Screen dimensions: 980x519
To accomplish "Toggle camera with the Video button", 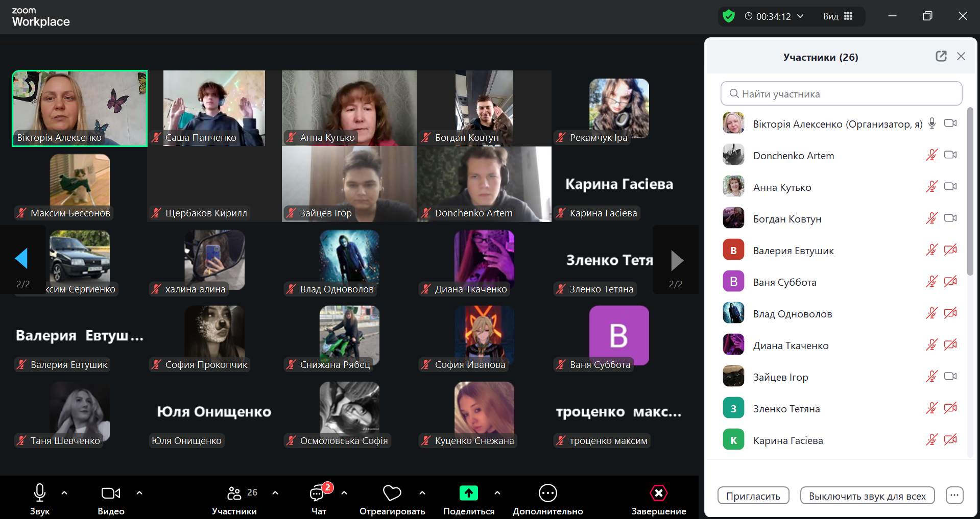I will 111,493.
